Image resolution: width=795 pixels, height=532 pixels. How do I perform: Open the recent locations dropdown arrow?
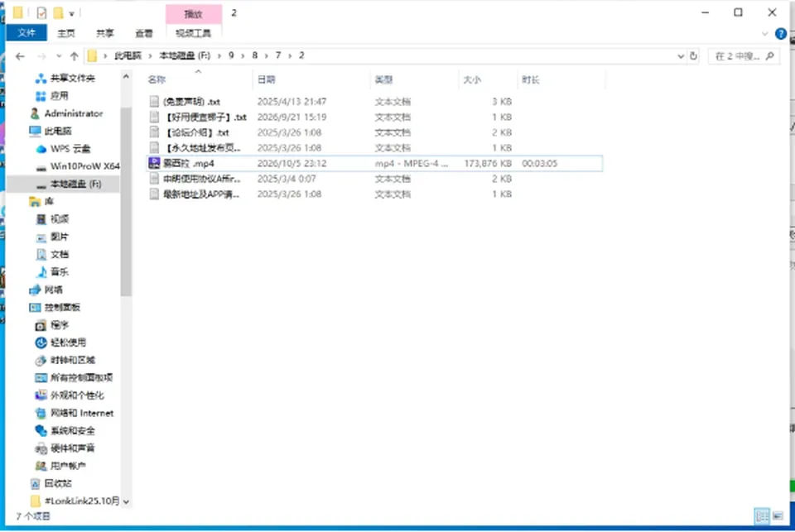(x=59, y=56)
